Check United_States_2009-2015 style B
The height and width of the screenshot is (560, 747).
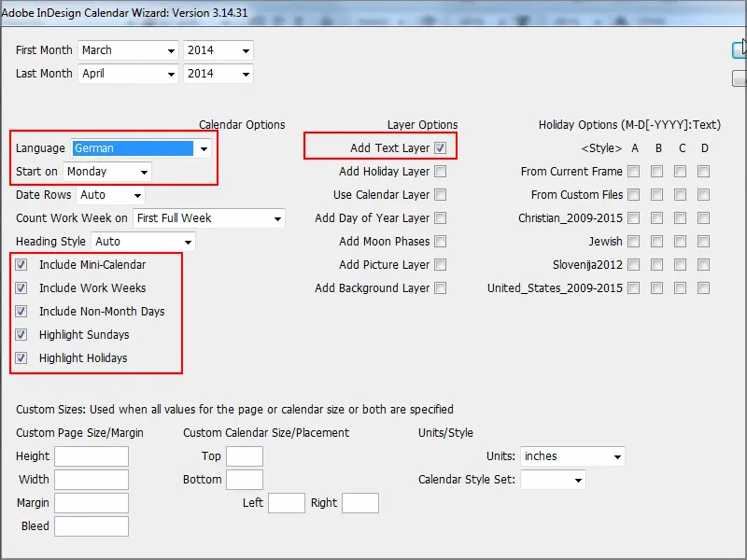pos(657,288)
